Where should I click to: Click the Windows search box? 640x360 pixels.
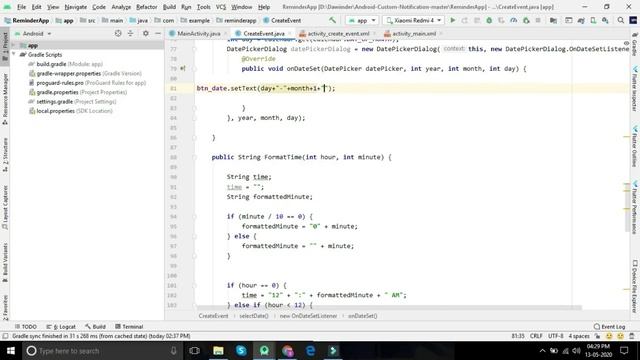tap(103, 351)
